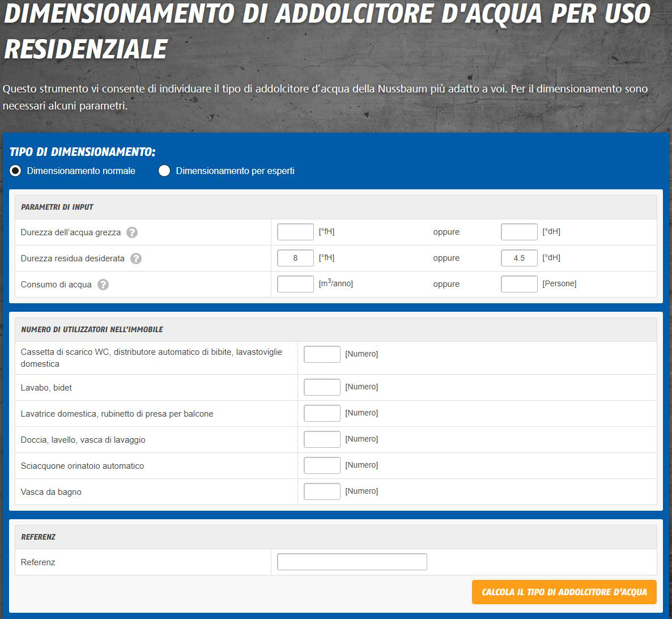672x619 pixels.
Task: Select Dimensionamento per esperti radio button
Action: point(164,171)
